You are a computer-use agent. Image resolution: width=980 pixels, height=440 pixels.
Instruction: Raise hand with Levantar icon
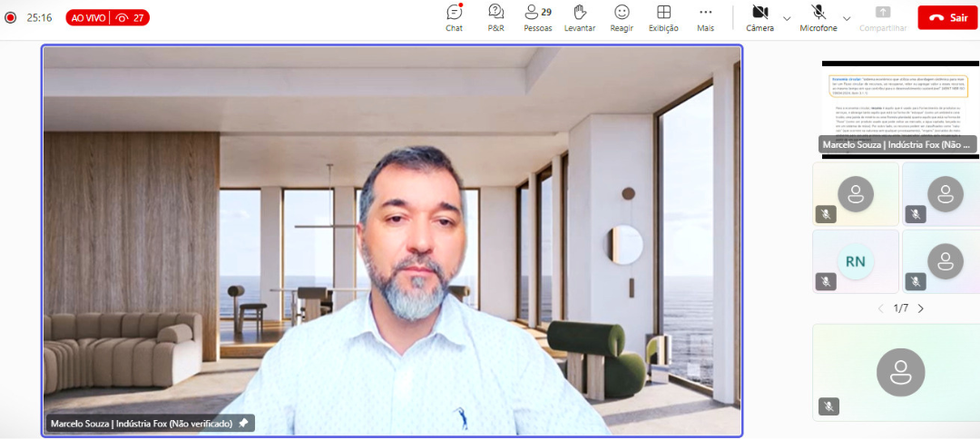580,17
